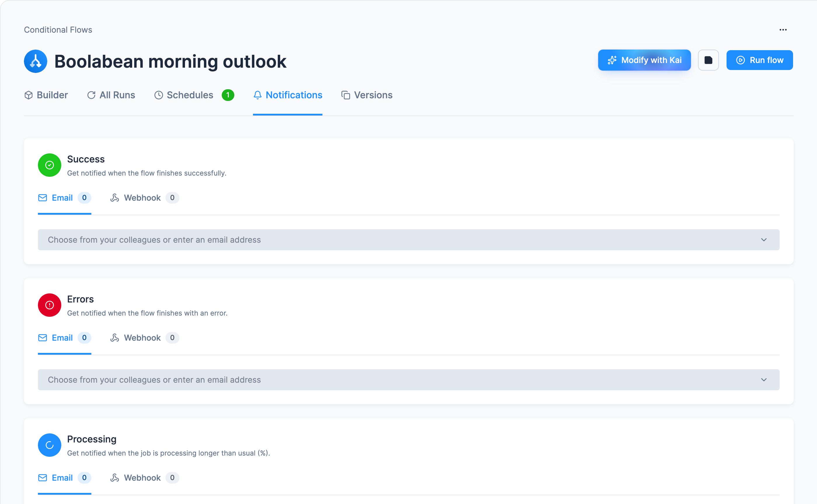Click 'Get notified when the flow finishes successfully.'
The image size is (817, 504).
pos(147,173)
